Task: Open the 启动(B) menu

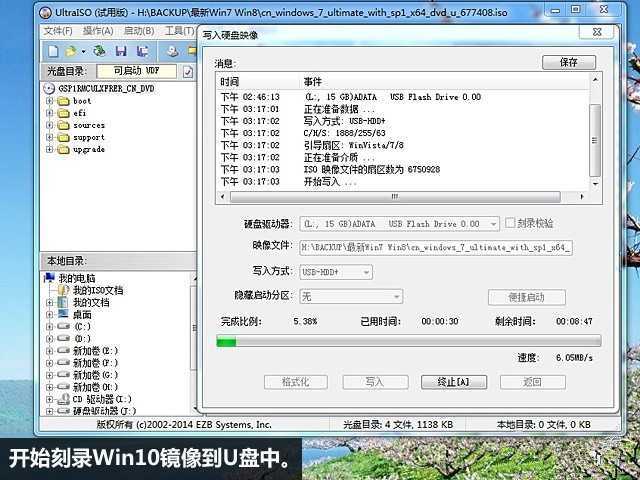Action: [x=139, y=31]
